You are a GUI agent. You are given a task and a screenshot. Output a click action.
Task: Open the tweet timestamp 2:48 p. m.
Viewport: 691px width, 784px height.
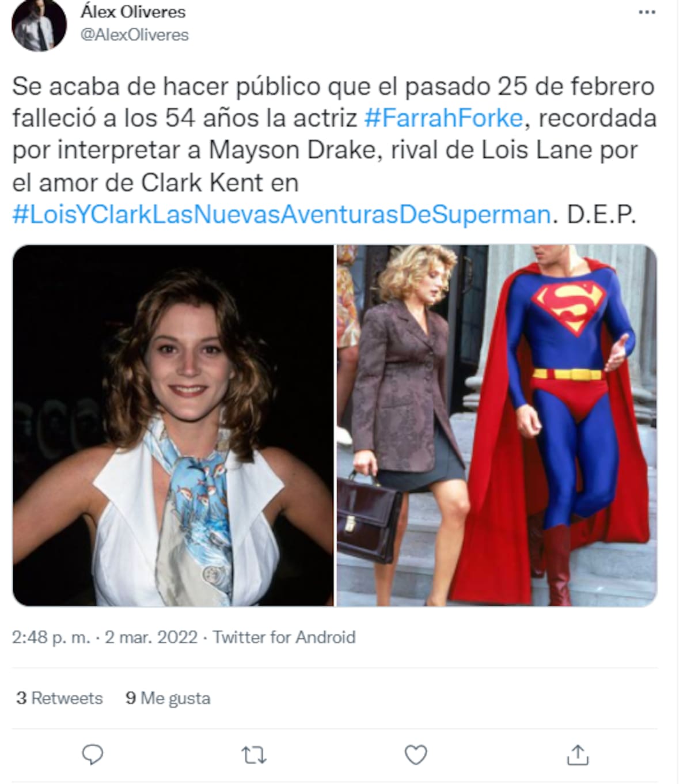point(51,637)
